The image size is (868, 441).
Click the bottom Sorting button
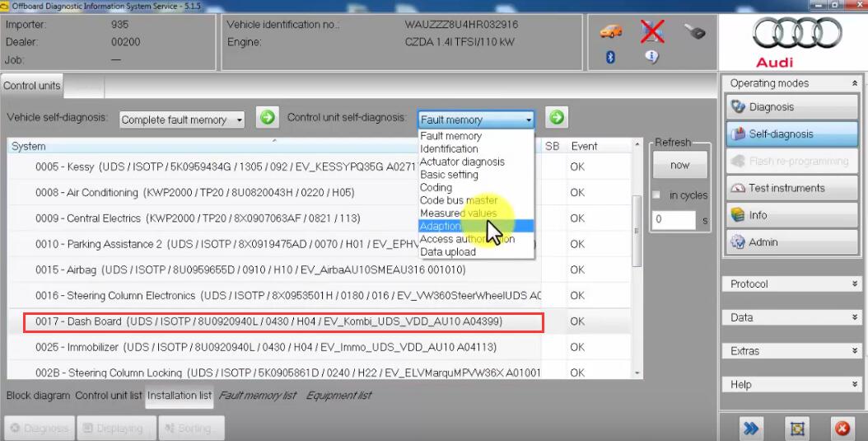(191, 429)
